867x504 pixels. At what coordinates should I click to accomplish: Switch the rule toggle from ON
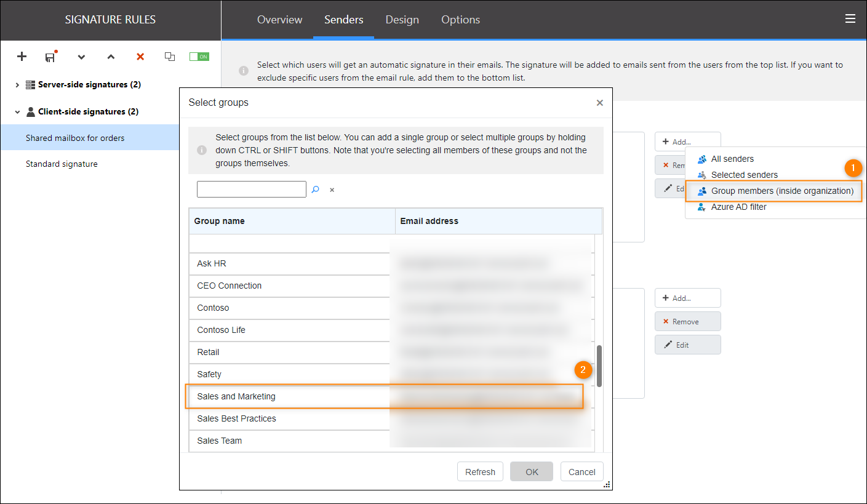tap(199, 56)
